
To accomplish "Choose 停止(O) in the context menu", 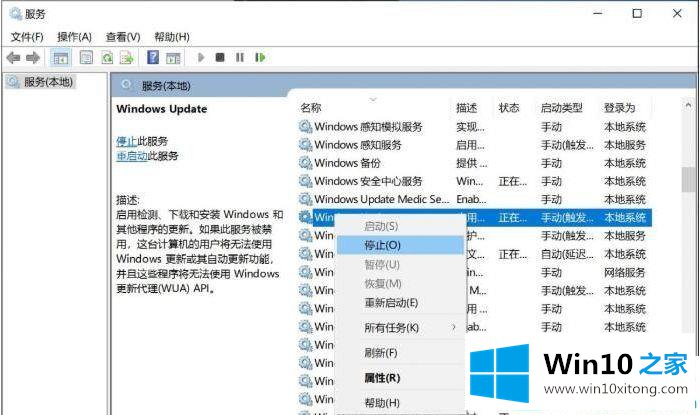I will tap(400, 245).
